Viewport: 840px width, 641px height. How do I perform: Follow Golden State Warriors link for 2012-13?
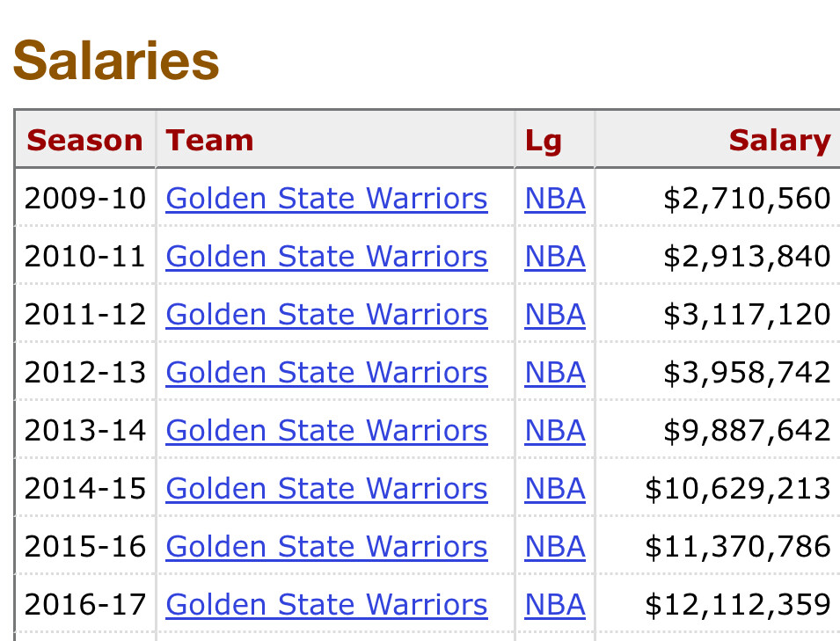326,373
